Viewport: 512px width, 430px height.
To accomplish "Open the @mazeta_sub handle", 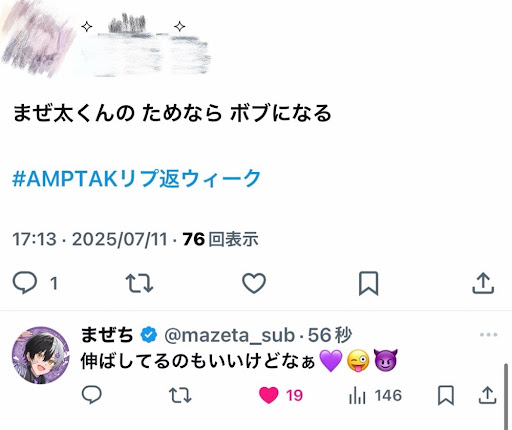I will click(230, 335).
